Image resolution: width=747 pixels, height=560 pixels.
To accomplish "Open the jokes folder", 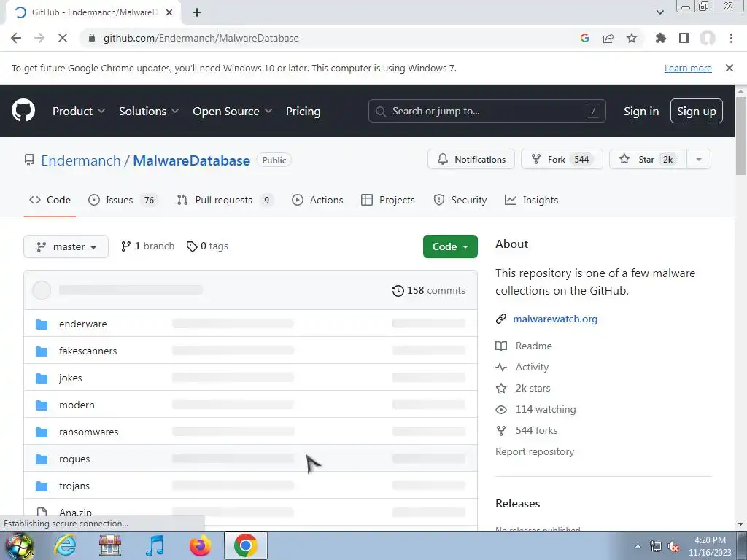I will coord(71,378).
